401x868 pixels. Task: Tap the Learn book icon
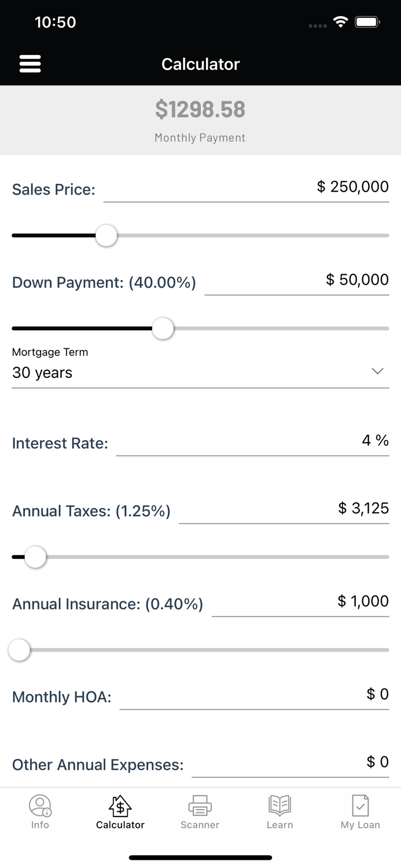[280, 805]
